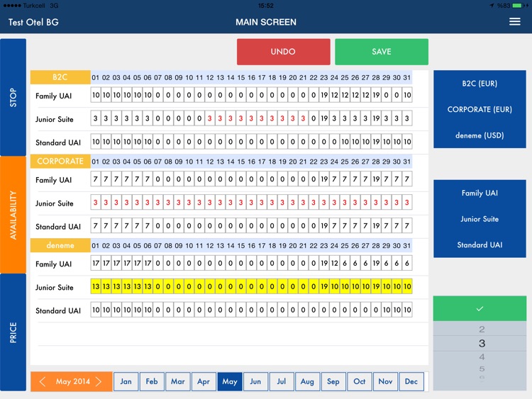This screenshot has width=532, height=399.
Task: Click day 12 red cell in B2C Junior Suite
Action: (x=210, y=118)
